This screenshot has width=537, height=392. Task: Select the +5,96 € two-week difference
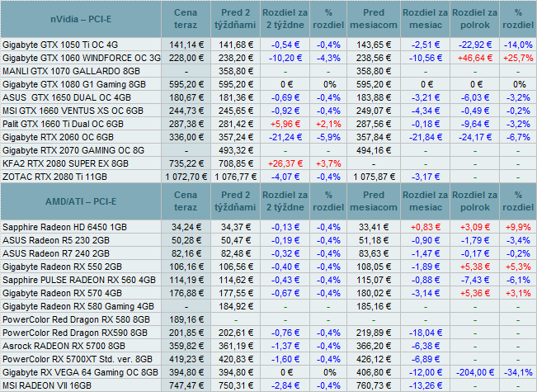[x=285, y=124]
